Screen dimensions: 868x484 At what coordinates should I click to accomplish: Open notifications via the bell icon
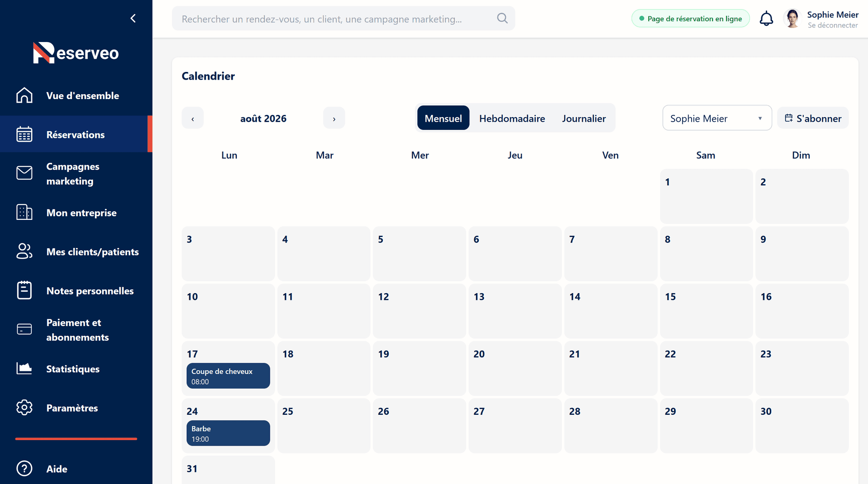click(x=766, y=19)
